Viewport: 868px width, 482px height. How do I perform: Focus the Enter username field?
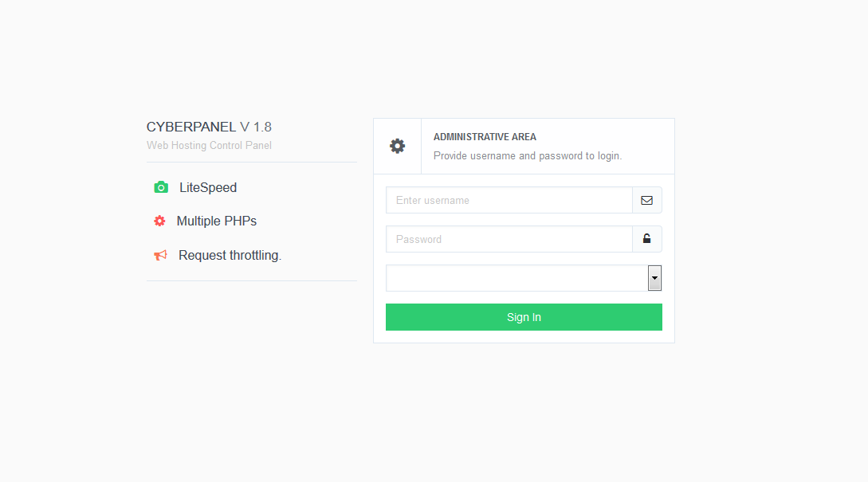(x=509, y=200)
